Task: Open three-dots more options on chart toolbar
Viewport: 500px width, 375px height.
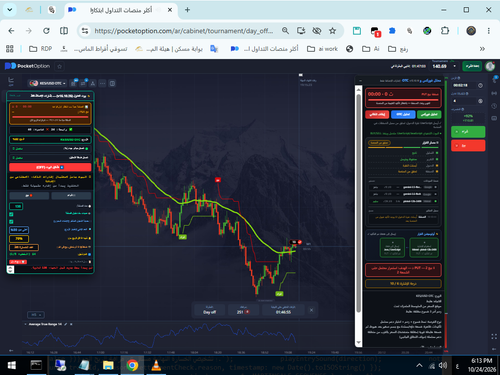Action: pyautogui.click(x=102, y=83)
